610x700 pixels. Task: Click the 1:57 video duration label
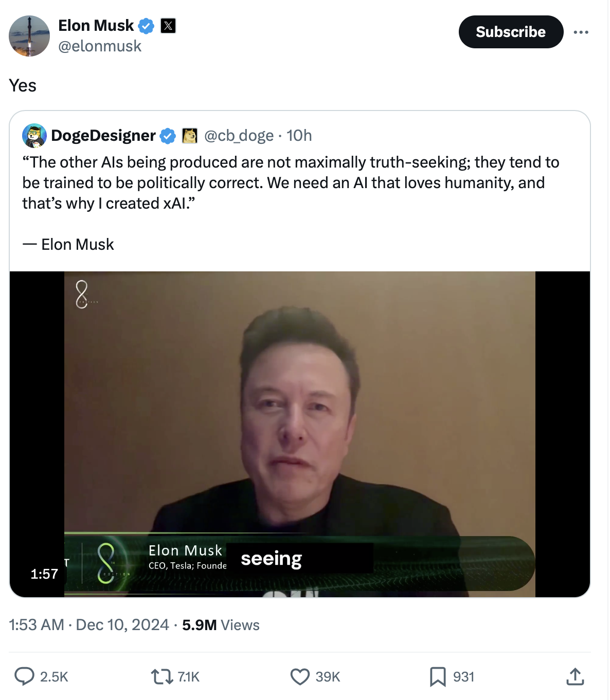click(44, 574)
